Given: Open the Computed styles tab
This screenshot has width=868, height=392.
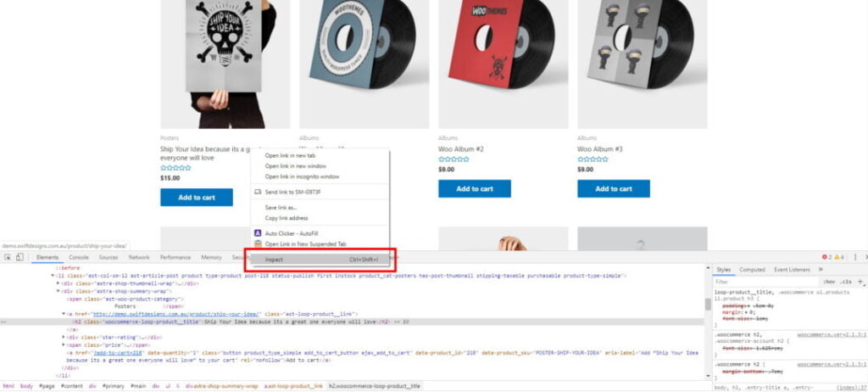Looking at the screenshot, I should click(752, 270).
